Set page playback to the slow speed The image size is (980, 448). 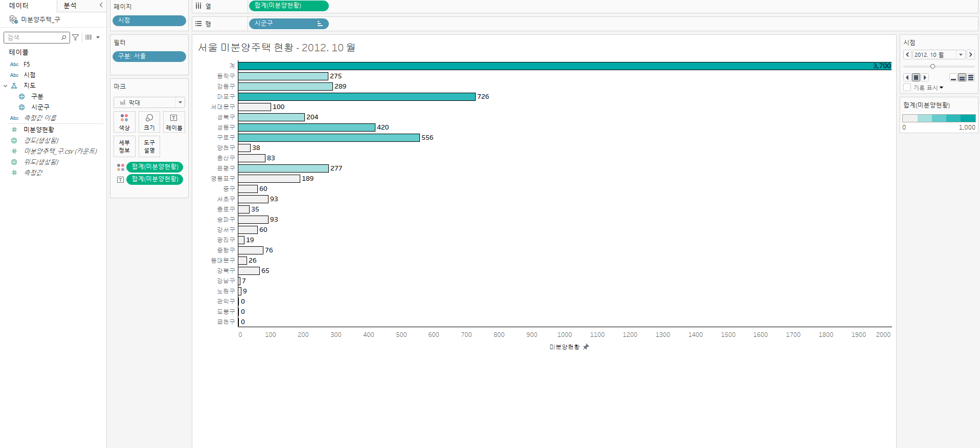[x=953, y=78]
